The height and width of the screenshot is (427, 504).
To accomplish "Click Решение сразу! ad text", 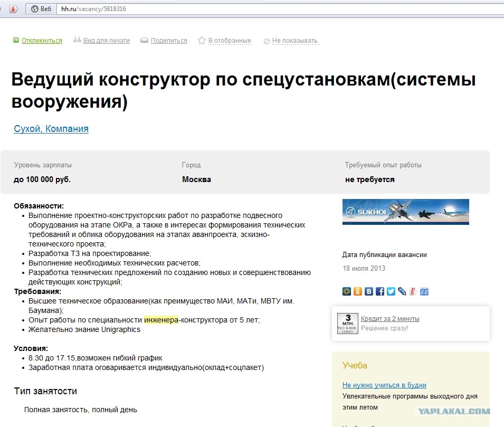I will [x=384, y=328].
